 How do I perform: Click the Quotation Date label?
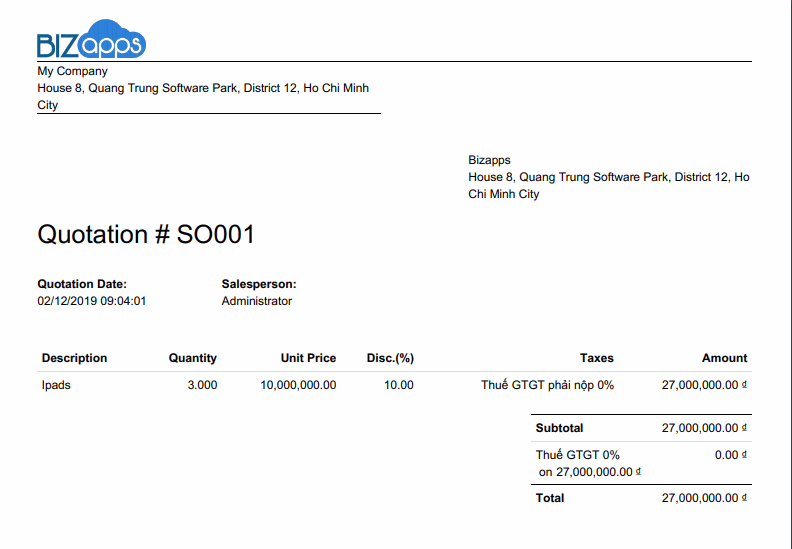click(82, 284)
